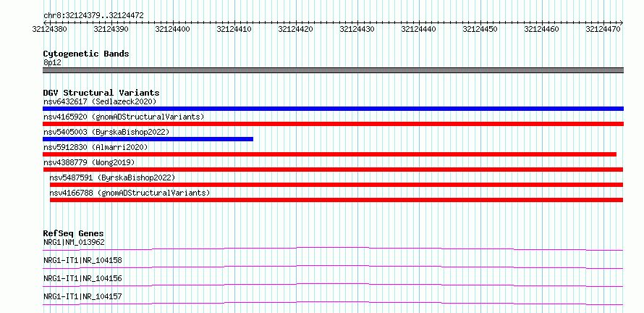The image size is (644, 313).
Task: Select the red nsv4388779 Wong2019 bar
Action: [333, 170]
